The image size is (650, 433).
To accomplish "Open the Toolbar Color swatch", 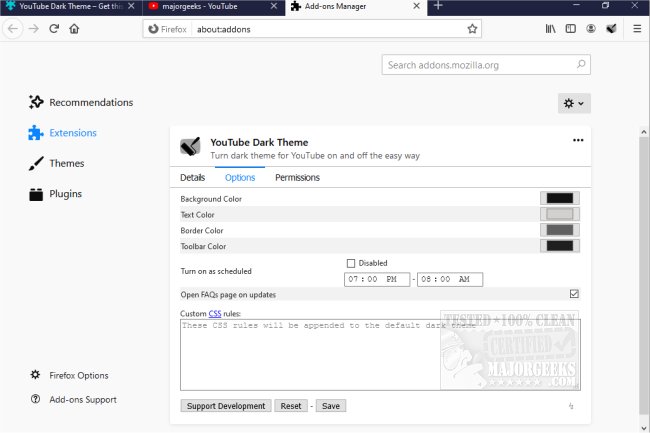I will point(560,246).
